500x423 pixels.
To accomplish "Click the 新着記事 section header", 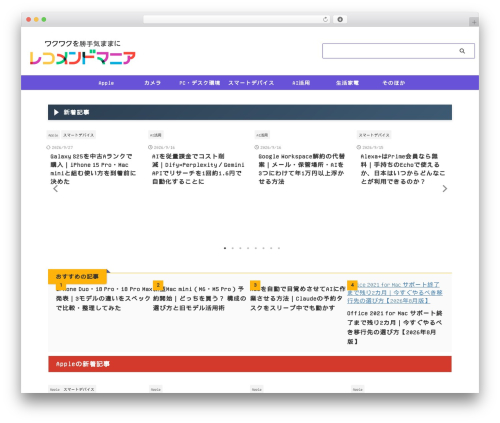I will point(250,112).
